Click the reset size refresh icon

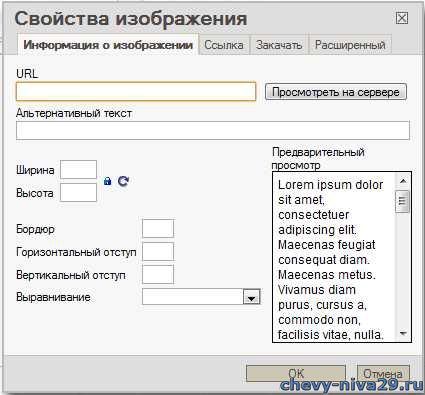click(x=123, y=181)
